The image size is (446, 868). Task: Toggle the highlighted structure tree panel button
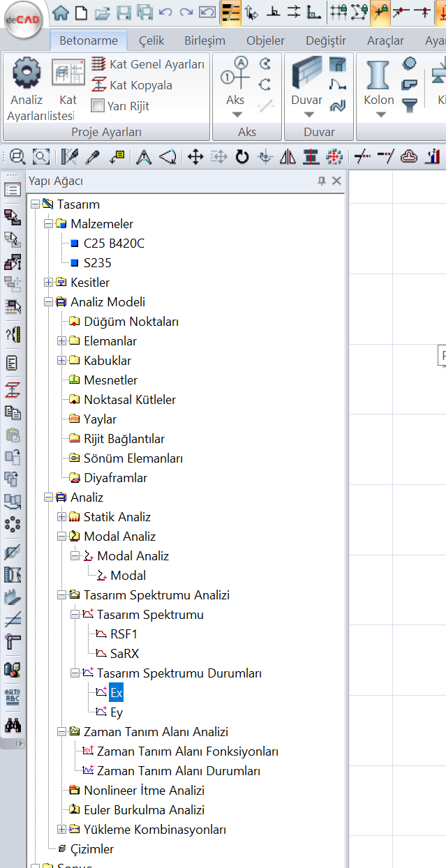pyautogui.click(x=230, y=12)
